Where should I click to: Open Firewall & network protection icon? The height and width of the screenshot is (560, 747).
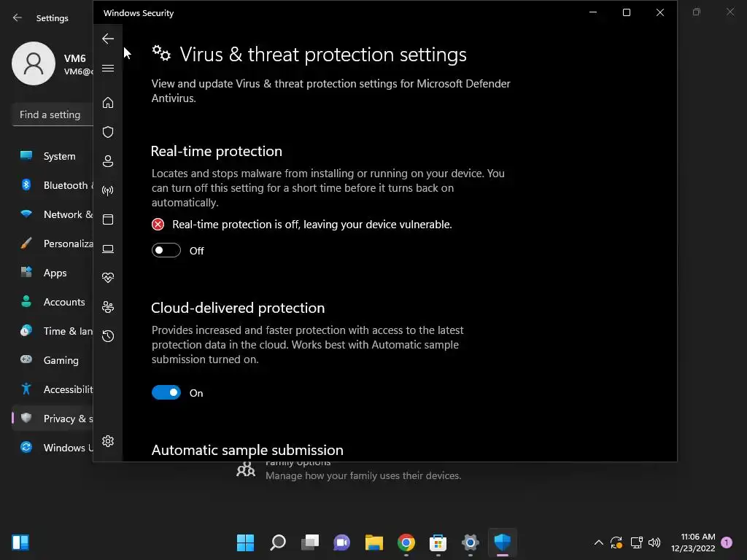tap(108, 190)
